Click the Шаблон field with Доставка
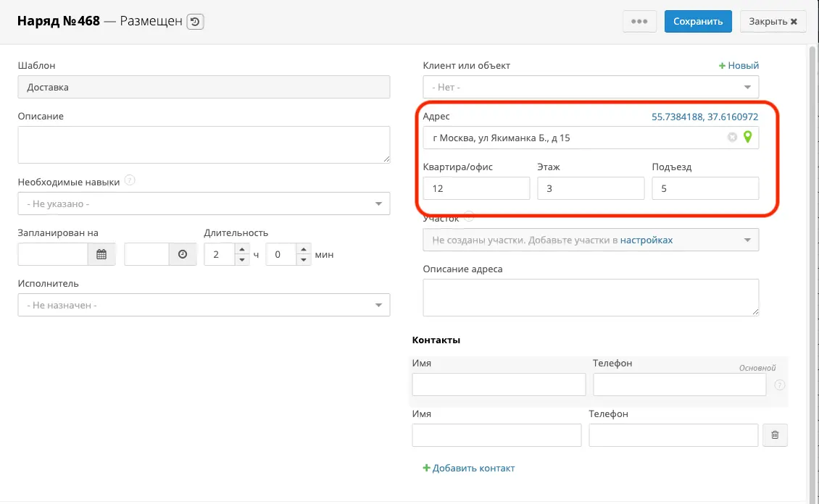819x504 pixels. pyautogui.click(x=204, y=87)
